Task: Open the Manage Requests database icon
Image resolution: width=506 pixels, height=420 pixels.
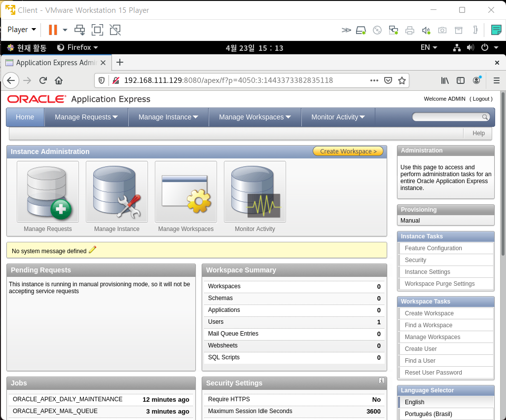Action: point(48,192)
